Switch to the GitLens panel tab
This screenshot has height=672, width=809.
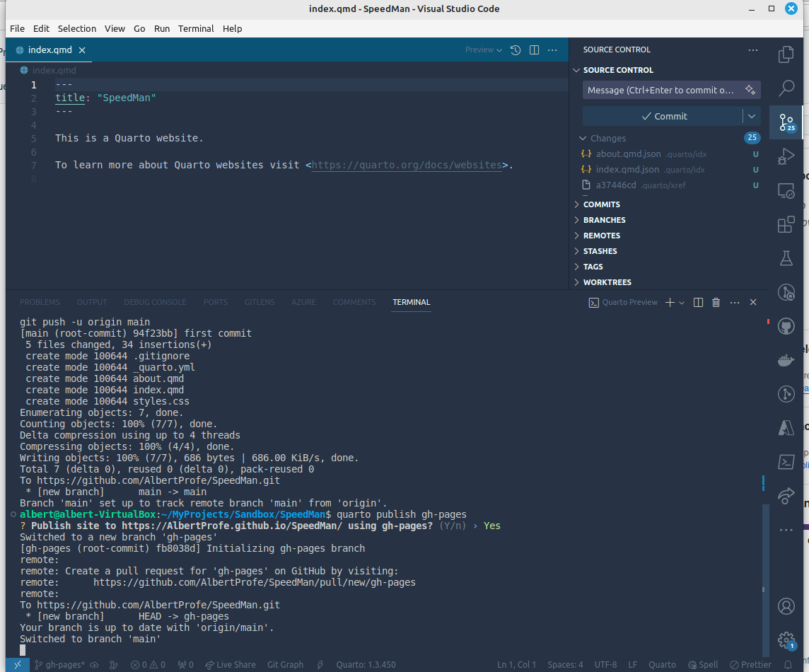(260, 302)
